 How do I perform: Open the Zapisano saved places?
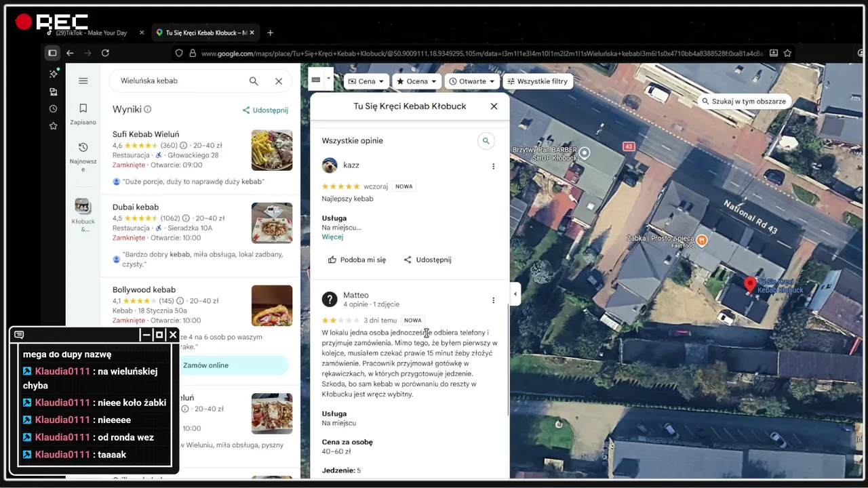pyautogui.click(x=83, y=114)
